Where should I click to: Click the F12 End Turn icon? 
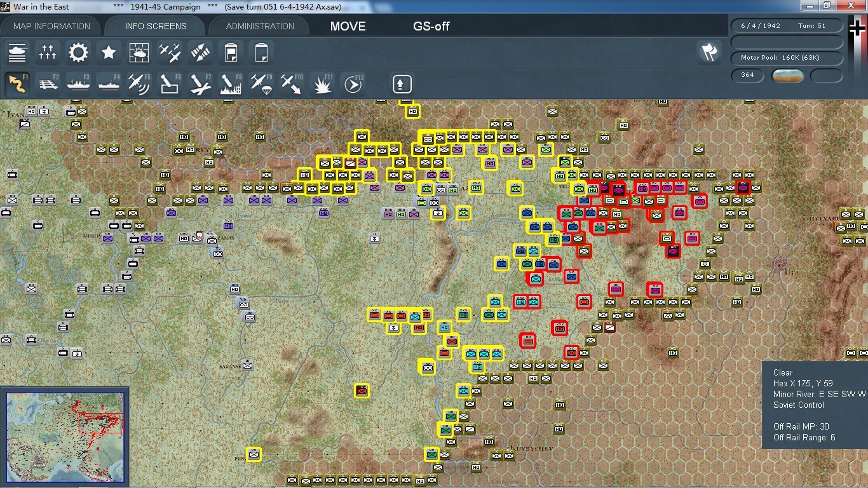[353, 84]
